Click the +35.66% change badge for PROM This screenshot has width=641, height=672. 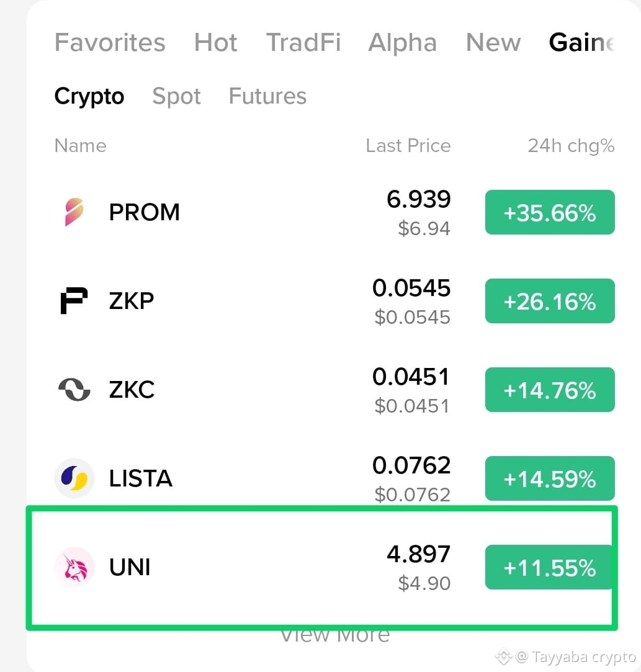tap(550, 212)
